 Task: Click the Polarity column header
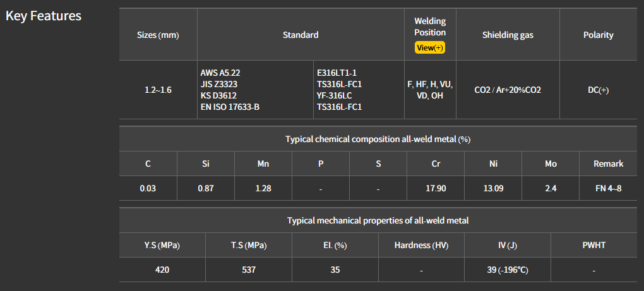[598, 35]
